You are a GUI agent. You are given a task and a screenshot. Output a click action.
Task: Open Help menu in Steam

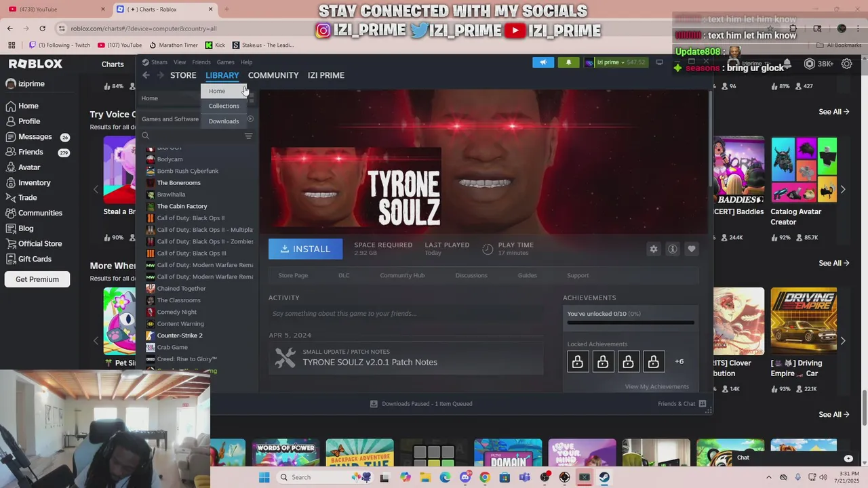click(x=247, y=62)
